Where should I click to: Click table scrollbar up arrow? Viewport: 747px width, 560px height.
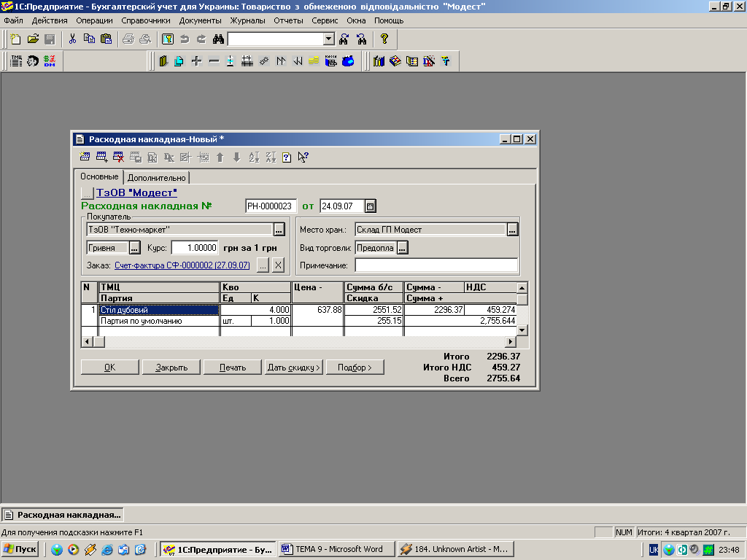click(x=522, y=287)
